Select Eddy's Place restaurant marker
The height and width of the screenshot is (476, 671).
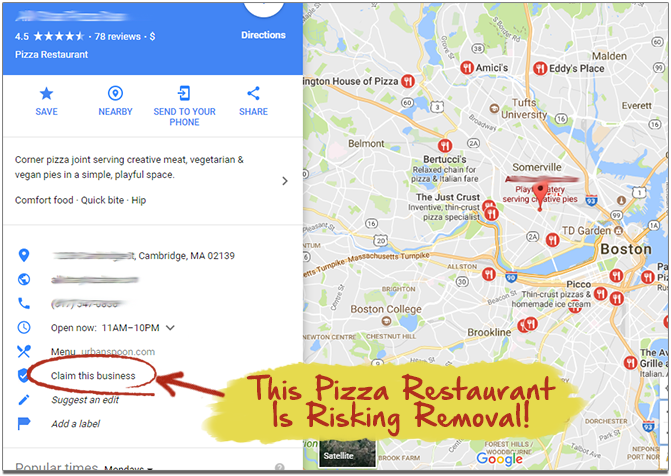(x=540, y=68)
